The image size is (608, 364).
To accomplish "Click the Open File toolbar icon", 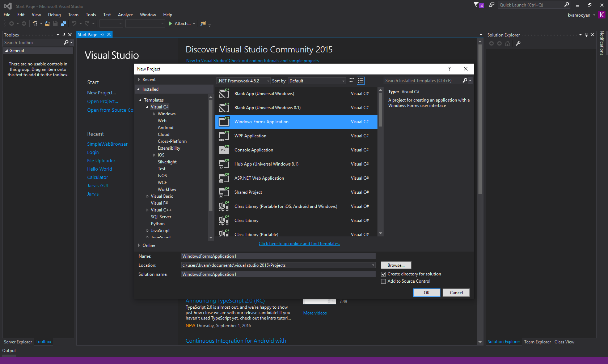I will 47,23.
